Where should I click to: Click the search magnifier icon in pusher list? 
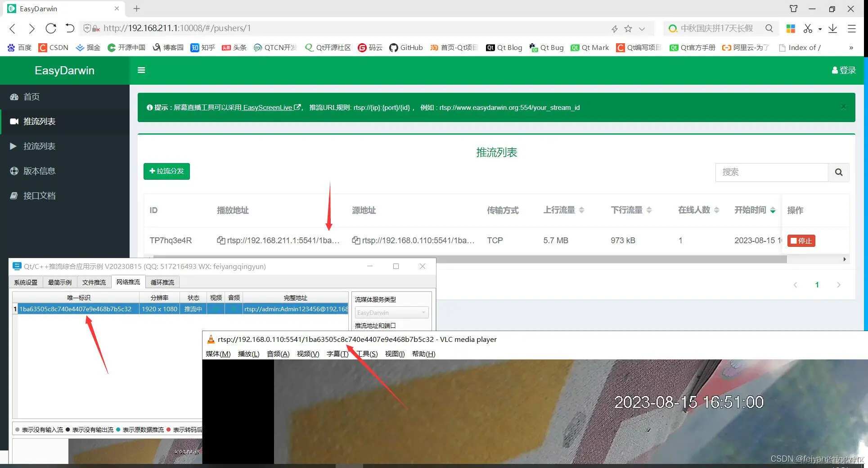coord(838,172)
